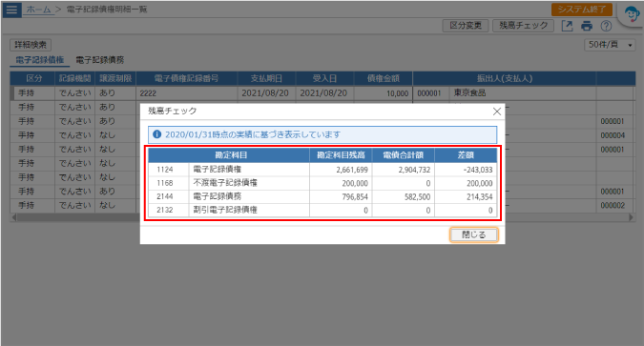
Task: Click the info icon in the dialog notice
Action: click(x=156, y=134)
